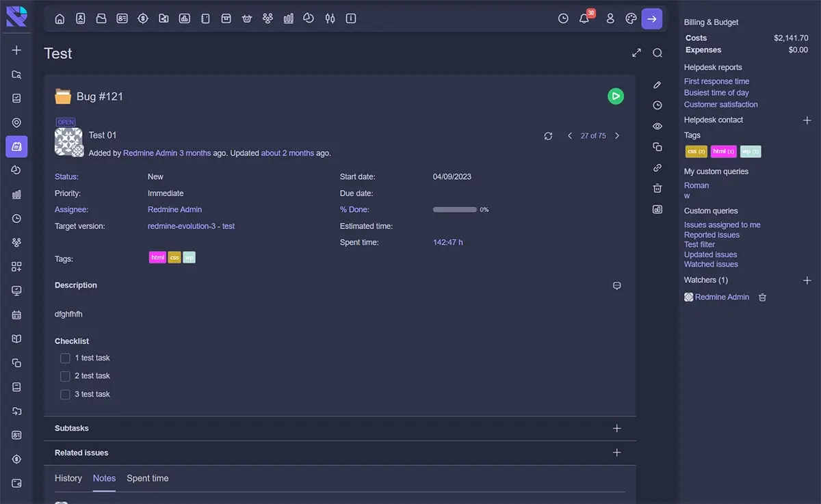Screen dimensions: 821x504
Task: Click the copy issue icon in right toolbar
Action: (x=657, y=146)
